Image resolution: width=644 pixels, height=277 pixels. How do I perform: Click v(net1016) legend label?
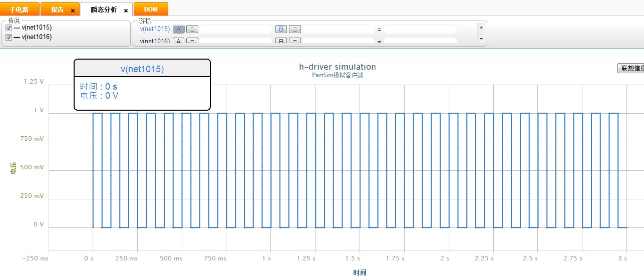coord(37,37)
